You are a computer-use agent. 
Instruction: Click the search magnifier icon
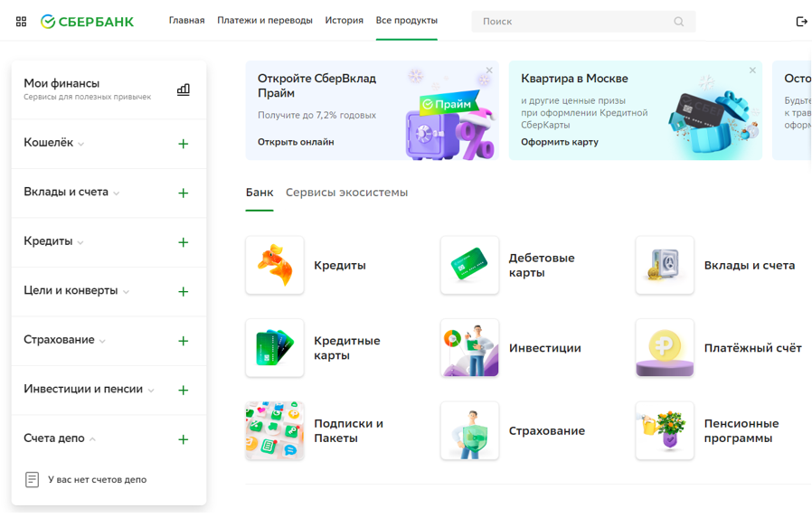pos(678,21)
